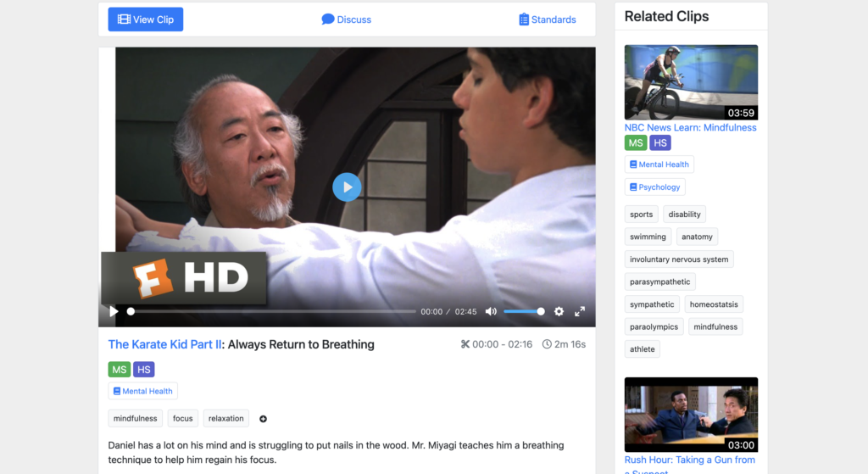The image size is (868, 474).
Task: Select the athlete tag
Action: [x=643, y=349]
